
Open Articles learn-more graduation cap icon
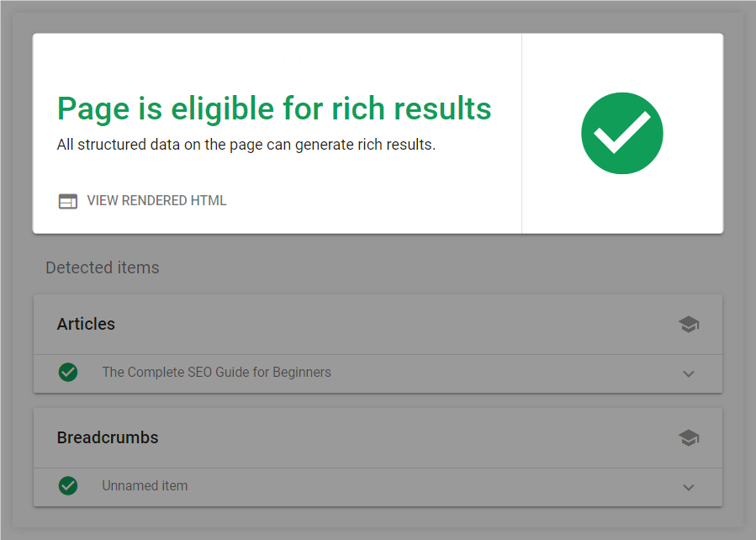pos(689,324)
